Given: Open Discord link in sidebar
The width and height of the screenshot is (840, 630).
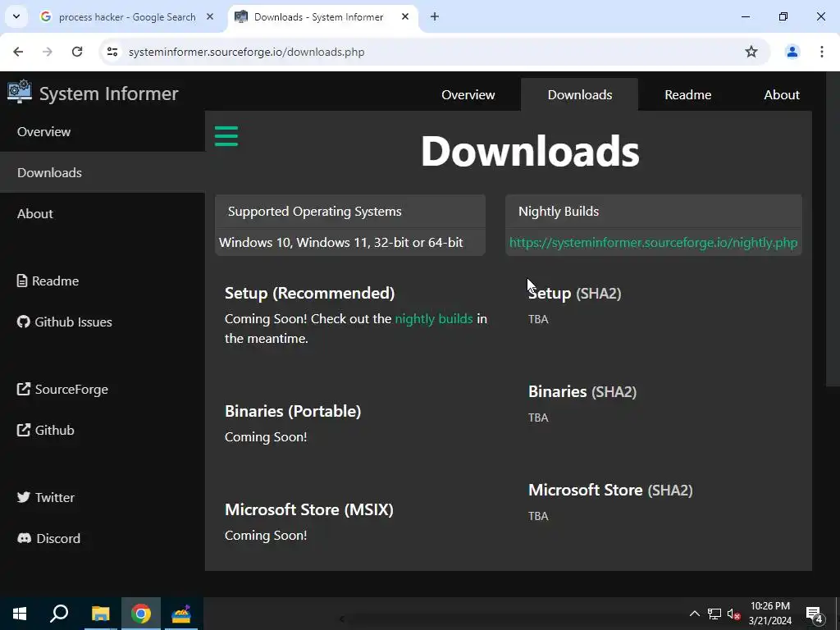Looking at the screenshot, I should click(x=48, y=538).
